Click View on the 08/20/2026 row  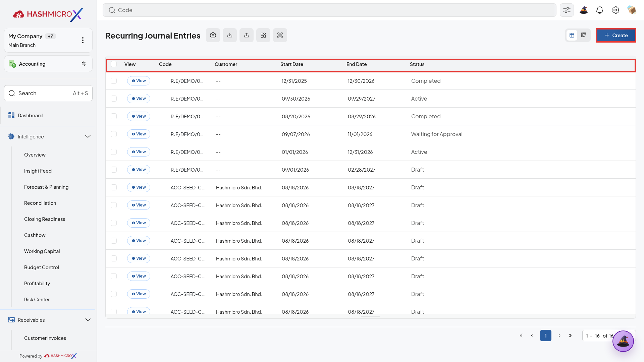point(139,116)
